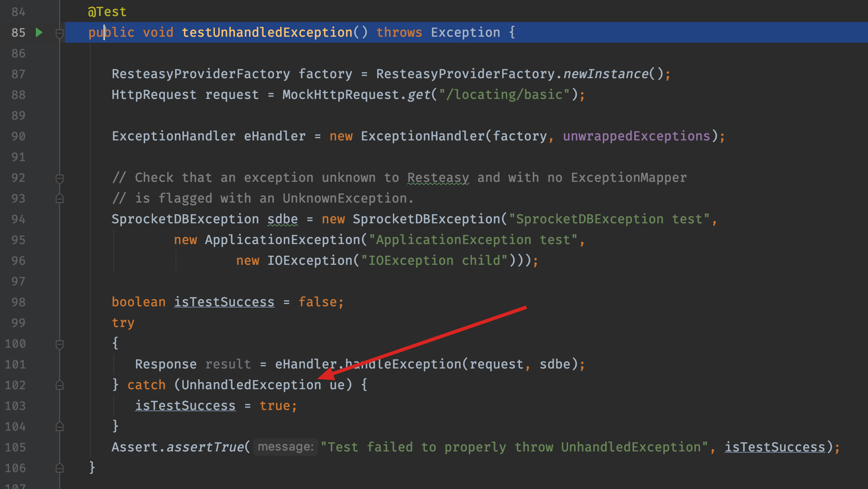Click the message: parameter hint in assertTrue
Viewport: 868px width, 489px height.
click(x=285, y=447)
